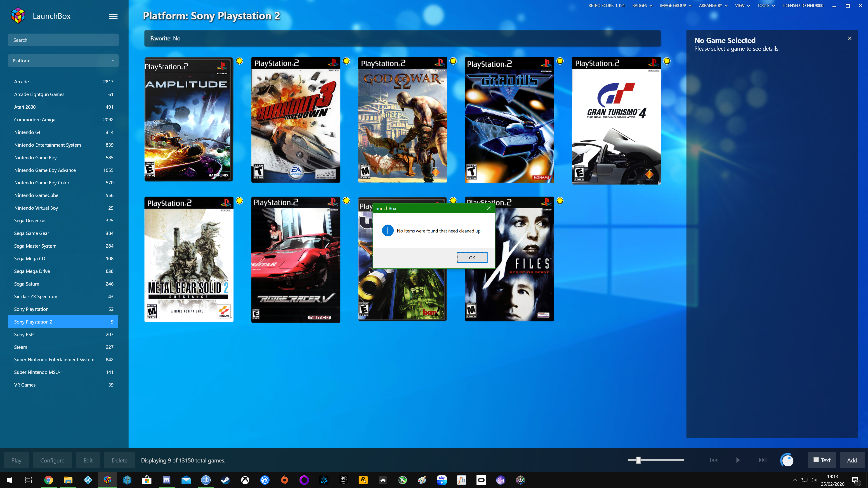Open the View dropdown menu
The height and width of the screenshot is (488, 868).
point(742,5)
